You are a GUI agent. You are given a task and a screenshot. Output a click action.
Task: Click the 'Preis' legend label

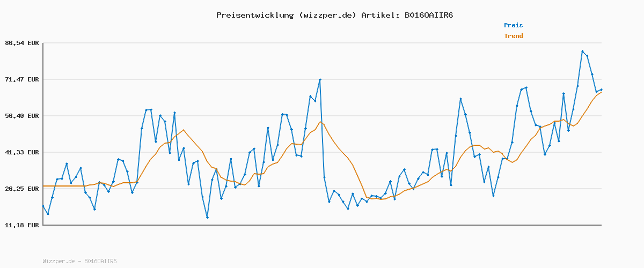coord(513,25)
